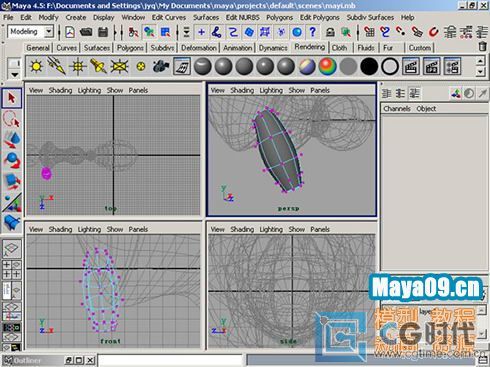The width and height of the screenshot is (490, 367).
Task: Toggle select by hierarchy mode
Action: (133, 32)
